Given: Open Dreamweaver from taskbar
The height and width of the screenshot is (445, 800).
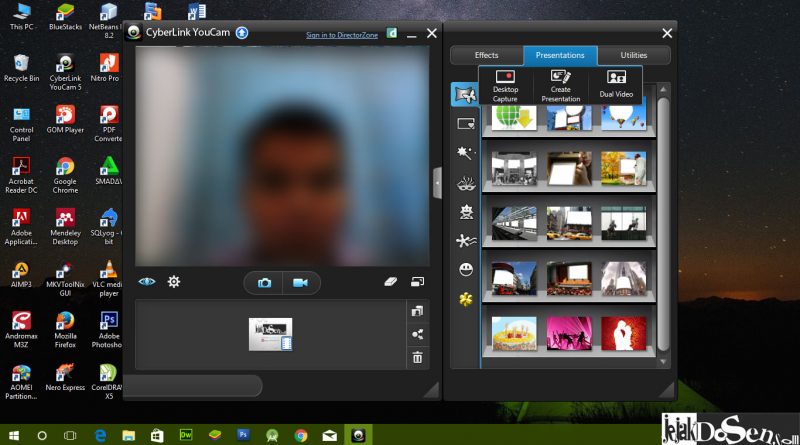Looking at the screenshot, I should 186,435.
